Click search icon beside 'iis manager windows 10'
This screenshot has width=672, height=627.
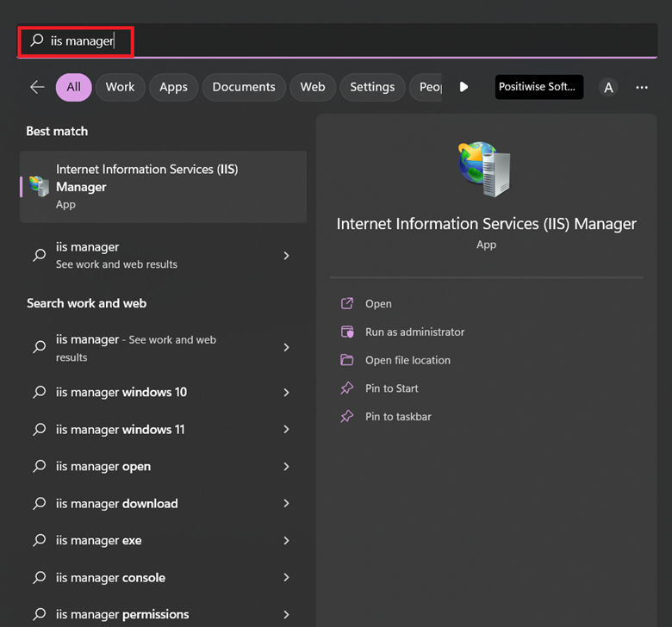click(40, 392)
